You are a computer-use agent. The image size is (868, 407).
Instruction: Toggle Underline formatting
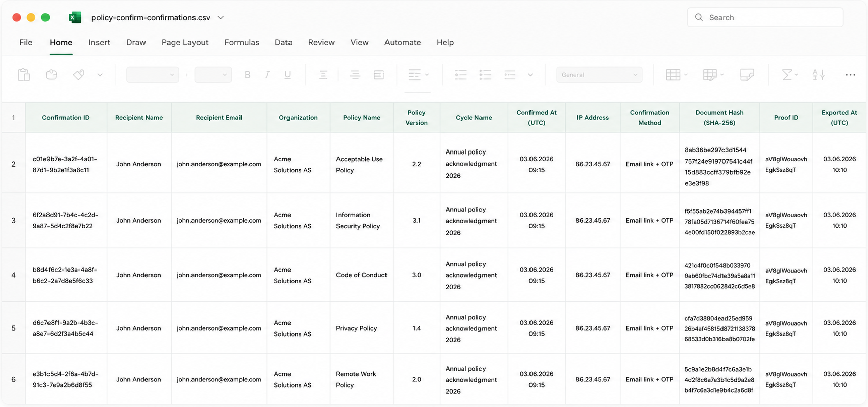tap(287, 75)
